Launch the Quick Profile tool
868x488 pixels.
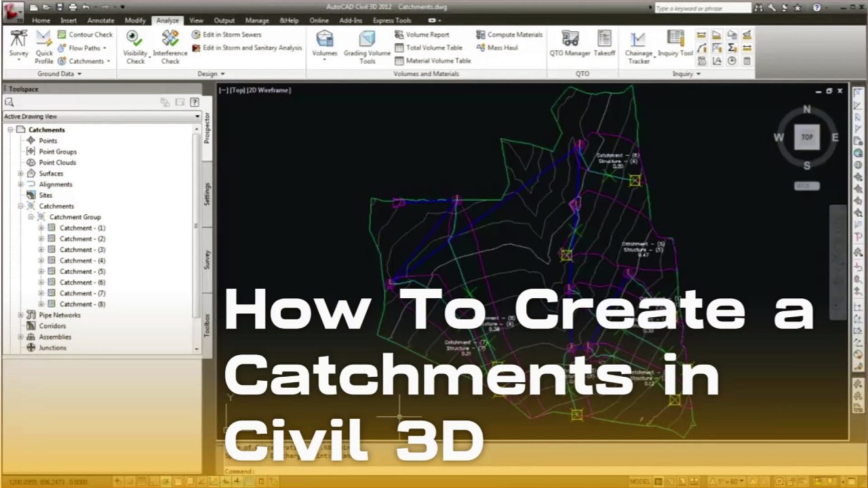point(44,47)
